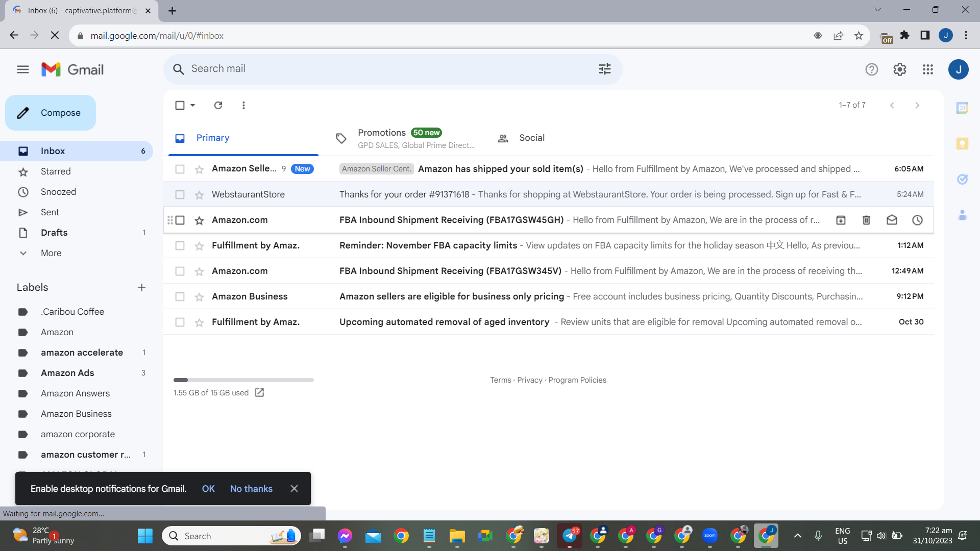Bookmark this page star icon

pyautogui.click(x=859, y=36)
